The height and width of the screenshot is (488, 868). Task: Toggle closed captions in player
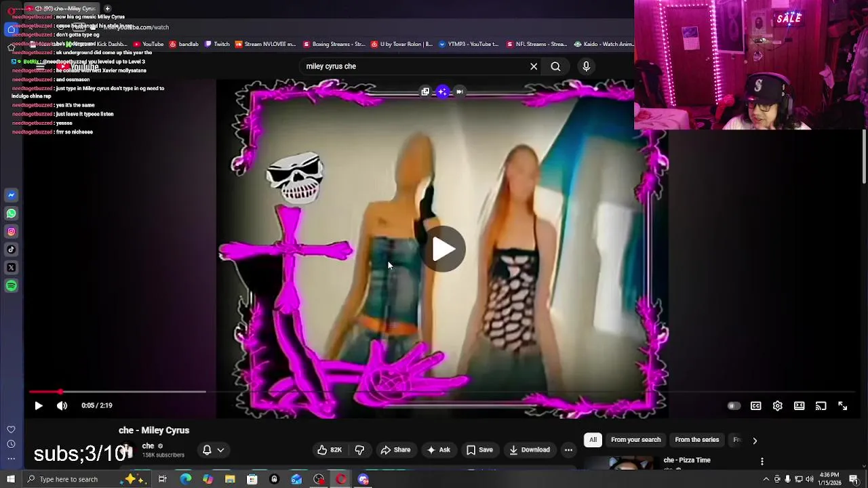755,406
